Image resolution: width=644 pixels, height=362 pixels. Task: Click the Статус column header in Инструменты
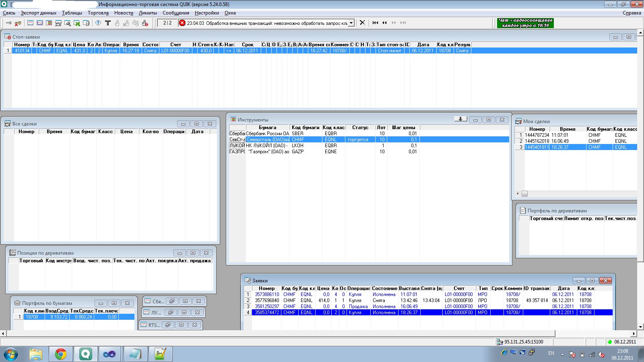coord(360,128)
